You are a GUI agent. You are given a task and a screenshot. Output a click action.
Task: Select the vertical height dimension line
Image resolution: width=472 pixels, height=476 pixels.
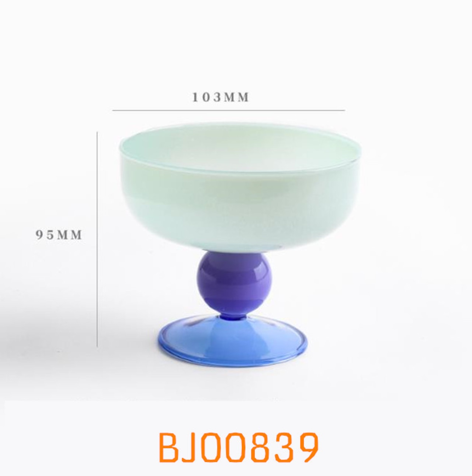point(97,239)
